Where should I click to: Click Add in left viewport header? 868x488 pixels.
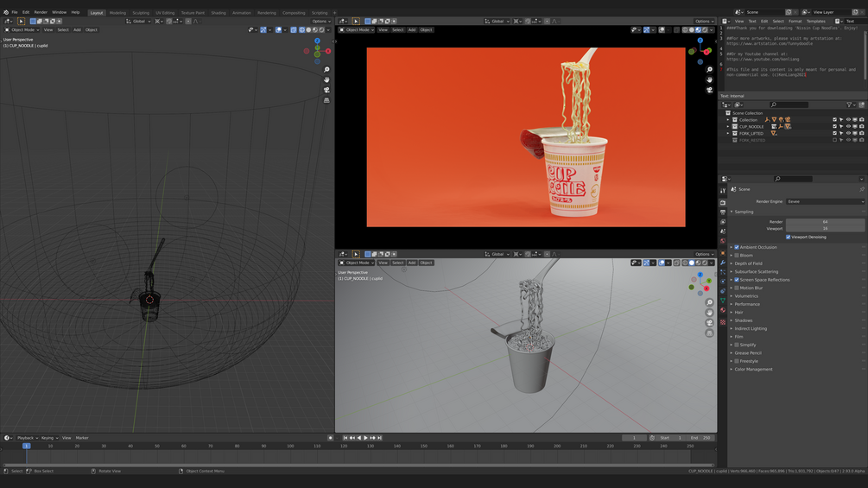pos(77,30)
